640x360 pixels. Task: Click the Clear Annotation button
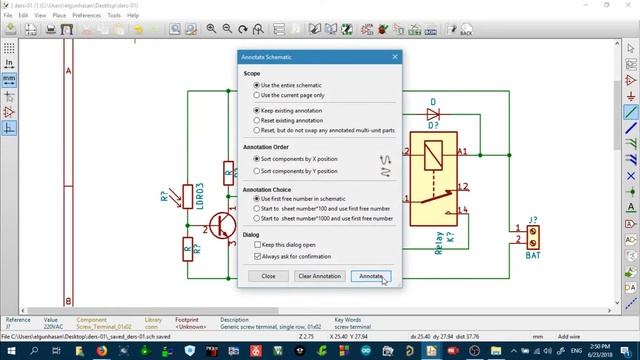(320, 276)
